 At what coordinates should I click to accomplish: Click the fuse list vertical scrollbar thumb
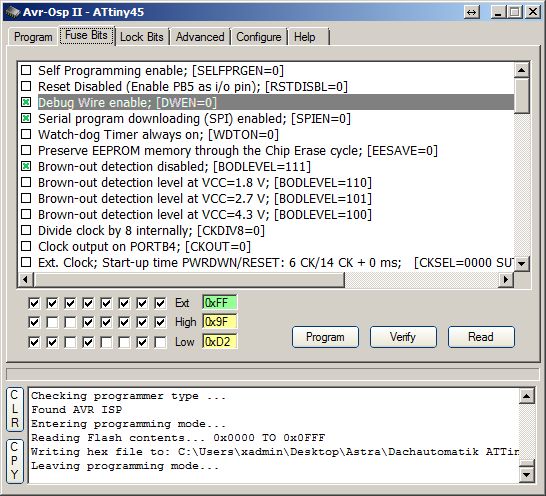click(x=522, y=96)
